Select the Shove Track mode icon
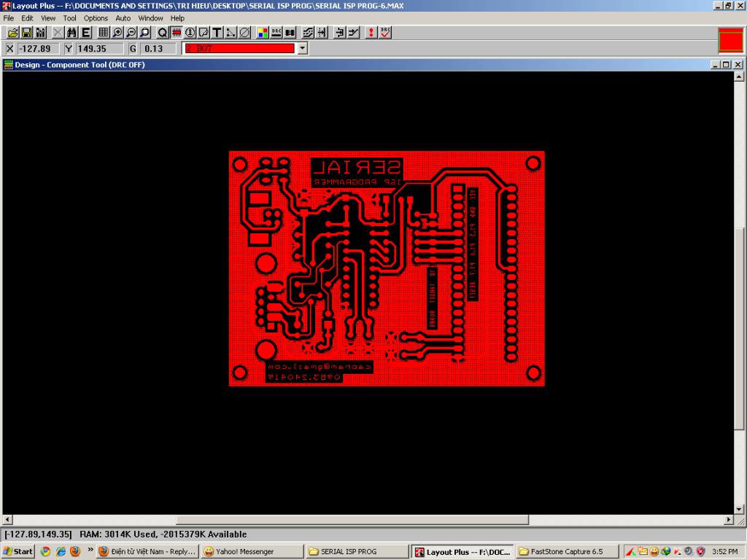Screen dimensions: 747x560 coord(322,32)
